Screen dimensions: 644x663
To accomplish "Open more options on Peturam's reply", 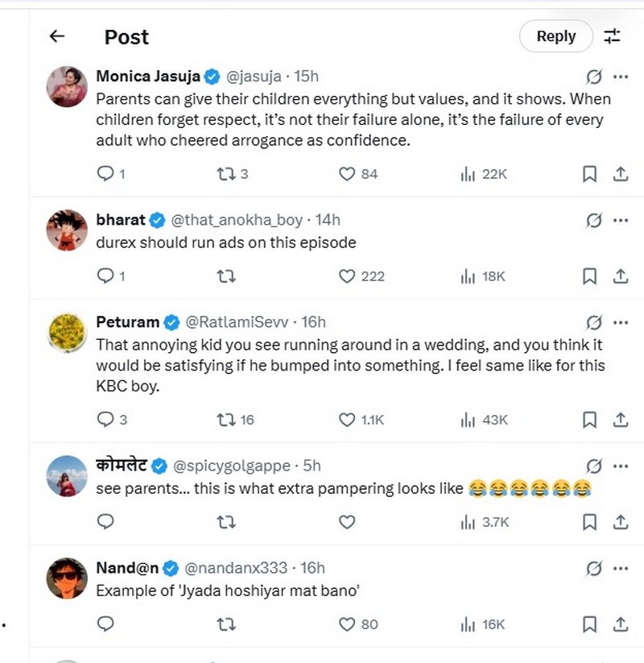I will point(621,322).
